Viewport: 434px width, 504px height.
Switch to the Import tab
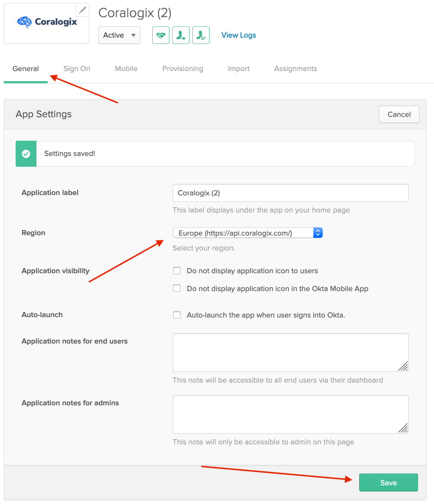pos(239,69)
